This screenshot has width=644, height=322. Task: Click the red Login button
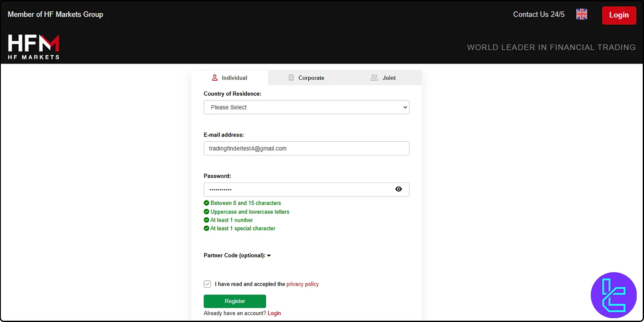click(x=619, y=15)
